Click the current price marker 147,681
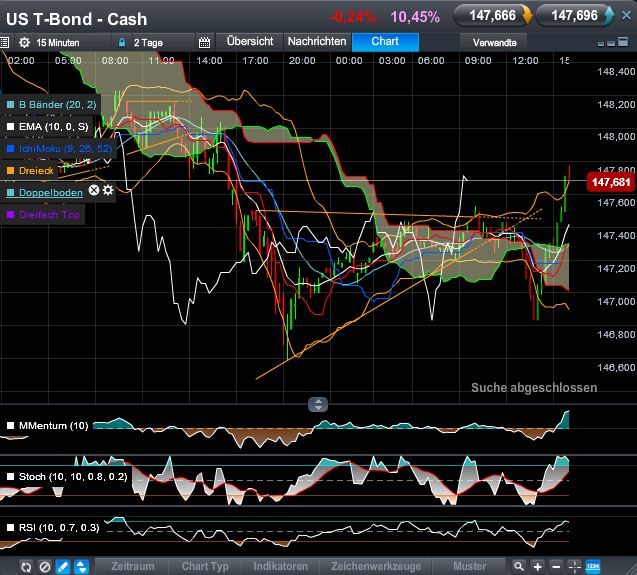Image resolution: width=637 pixels, height=575 pixels. coord(611,182)
